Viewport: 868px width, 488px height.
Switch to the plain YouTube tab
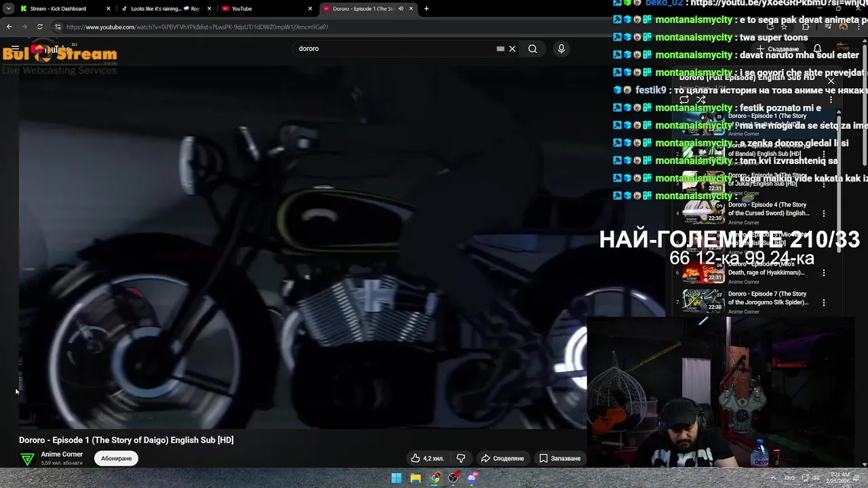point(267,9)
